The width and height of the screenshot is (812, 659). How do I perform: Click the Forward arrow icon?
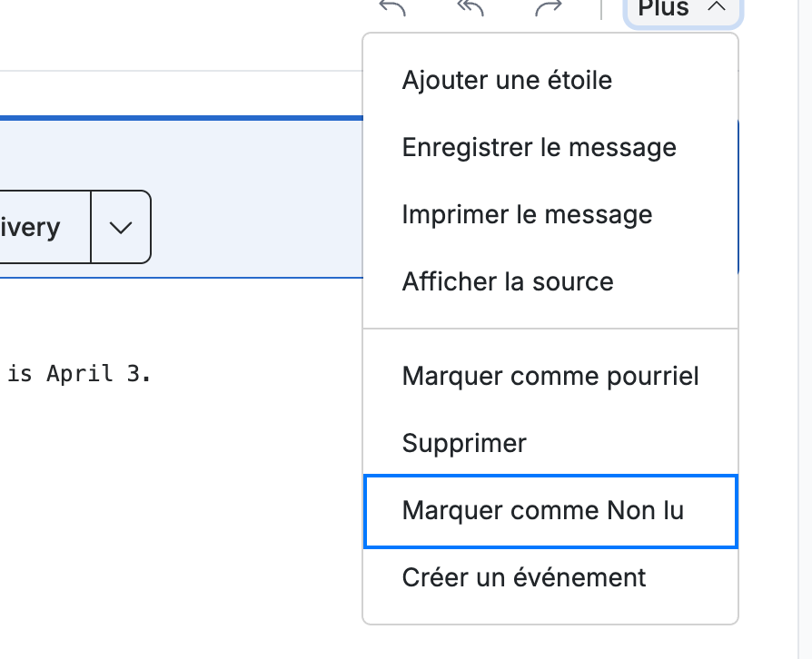[549, 8]
